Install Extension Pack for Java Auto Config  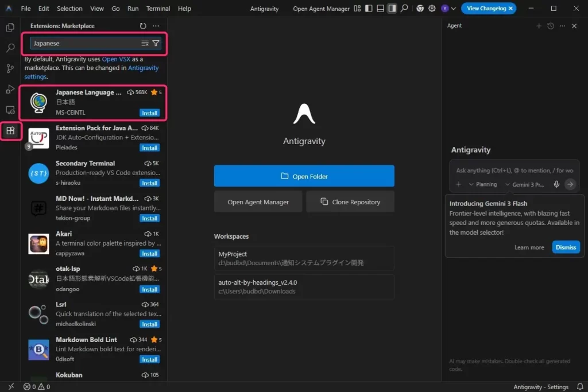(149, 148)
